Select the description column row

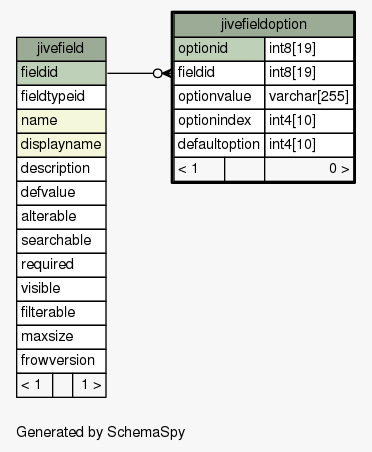click(x=61, y=169)
